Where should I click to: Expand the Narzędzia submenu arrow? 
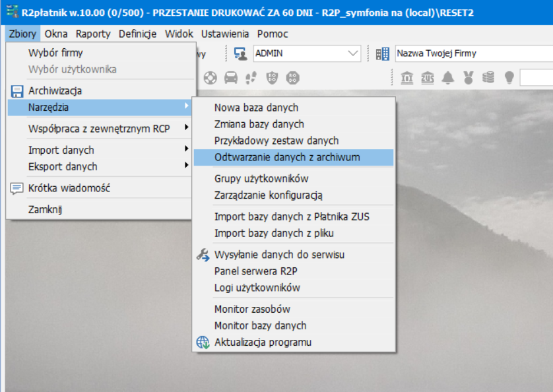187,106
